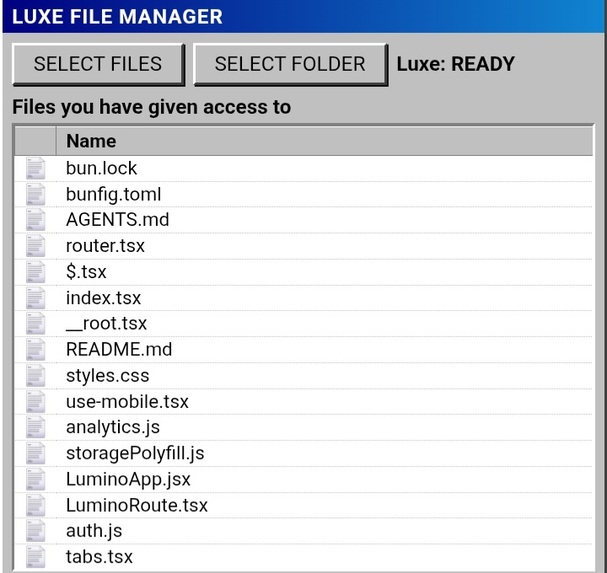The height and width of the screenshot is (573, 607).
Task: Click the Name column header
Action: coord(324,141)
